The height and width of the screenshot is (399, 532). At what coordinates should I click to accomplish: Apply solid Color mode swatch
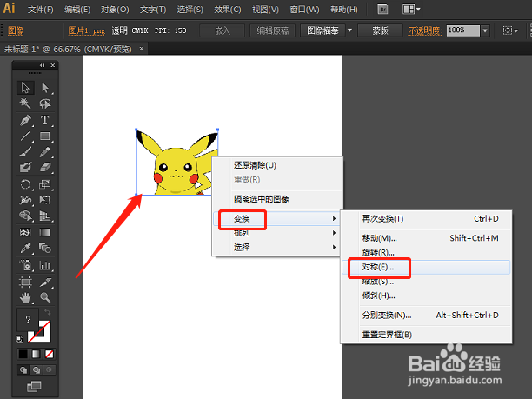23,354
